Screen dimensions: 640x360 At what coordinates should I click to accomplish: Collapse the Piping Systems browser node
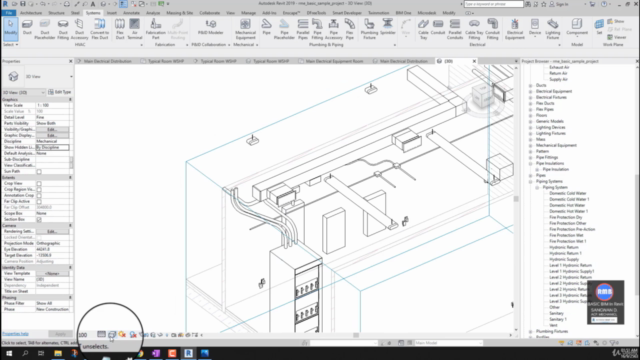point(531,181)
